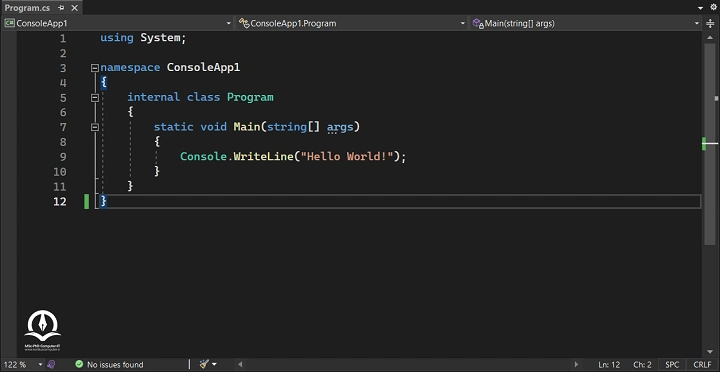This screenshot has height=372, width=720.
Task: Click line number 2 in the margin
Action: point(63,53)
